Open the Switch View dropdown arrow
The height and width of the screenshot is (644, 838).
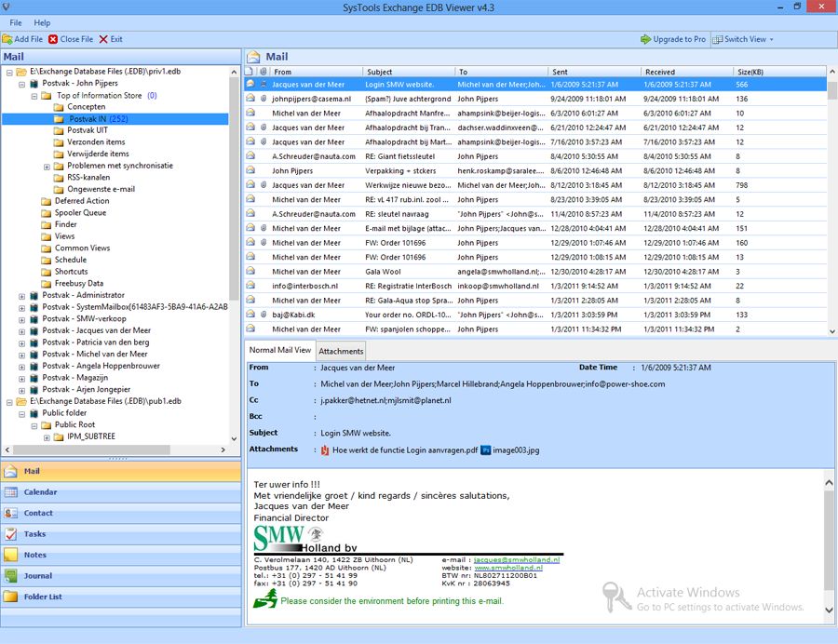771,39
